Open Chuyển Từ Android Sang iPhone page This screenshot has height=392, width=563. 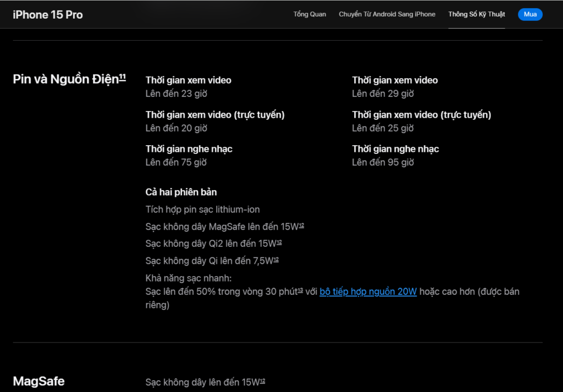coord(387,14)
